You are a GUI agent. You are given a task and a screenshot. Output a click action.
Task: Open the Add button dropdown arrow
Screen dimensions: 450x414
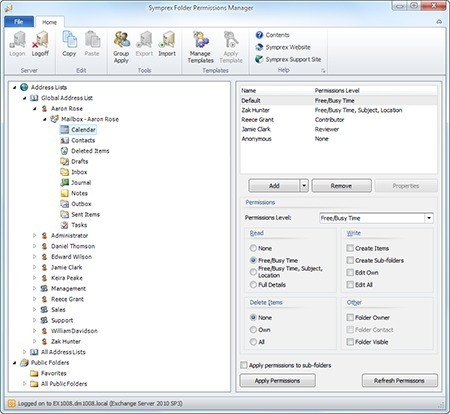304,186
